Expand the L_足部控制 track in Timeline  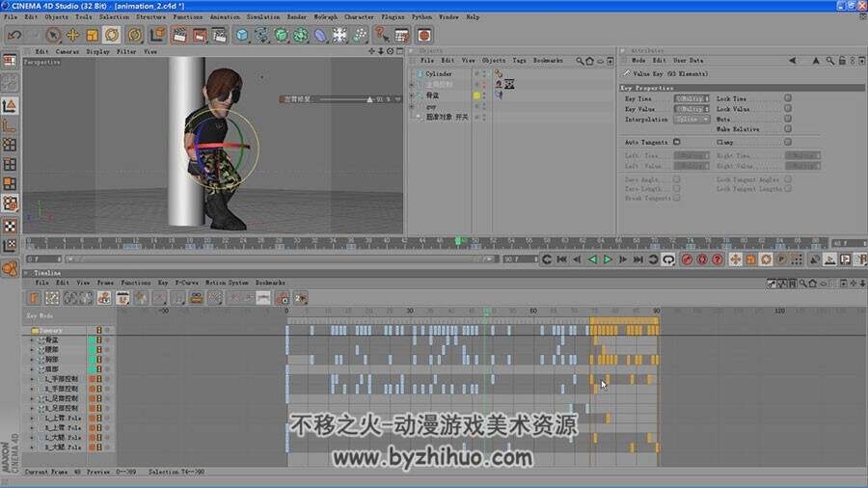point(32,398)
